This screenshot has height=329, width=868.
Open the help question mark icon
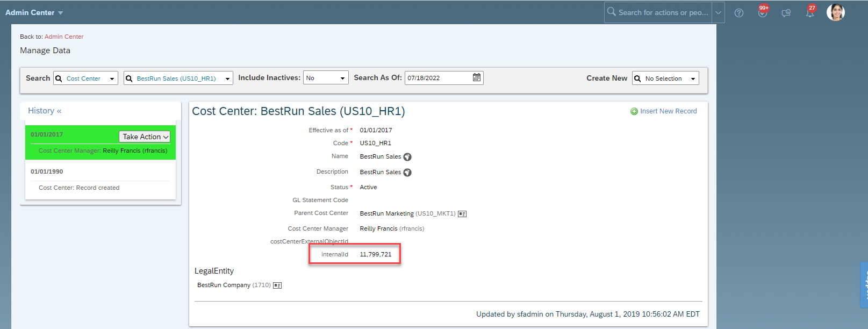click(739, 13)
